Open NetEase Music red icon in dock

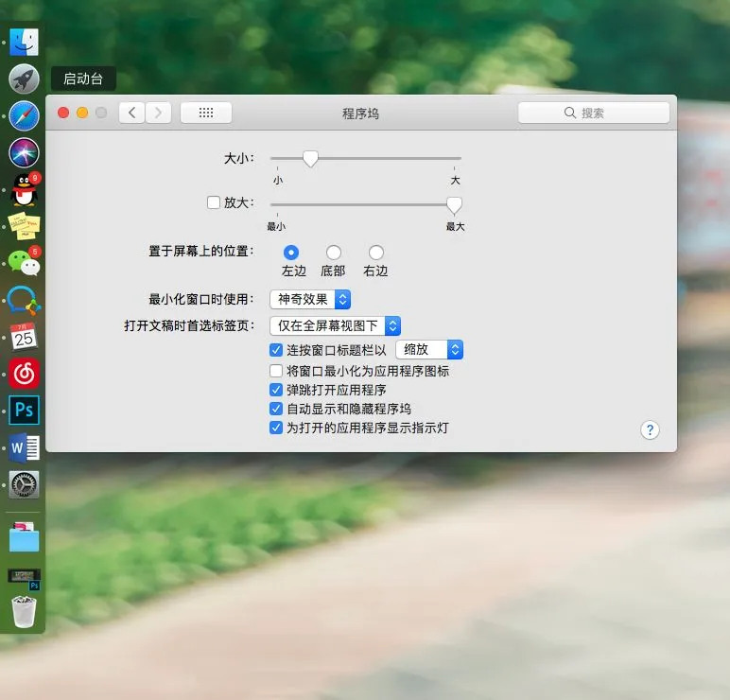(x=24, y=373)
